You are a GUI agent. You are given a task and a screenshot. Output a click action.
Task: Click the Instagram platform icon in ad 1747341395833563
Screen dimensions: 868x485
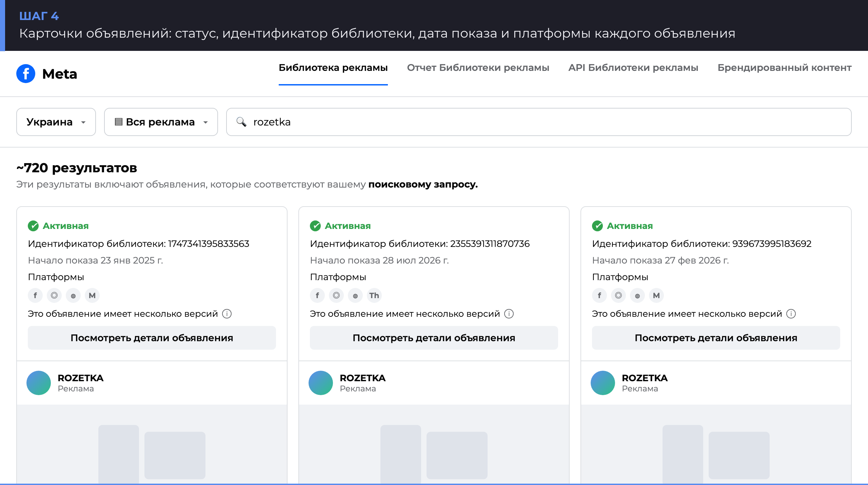pos(54,295)
